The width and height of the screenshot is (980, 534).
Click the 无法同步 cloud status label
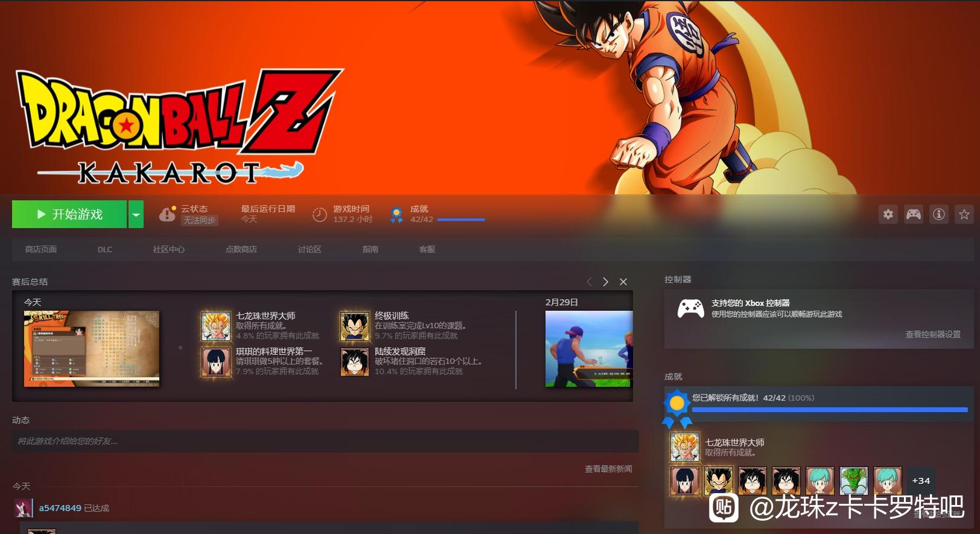[x=200, y=220]
